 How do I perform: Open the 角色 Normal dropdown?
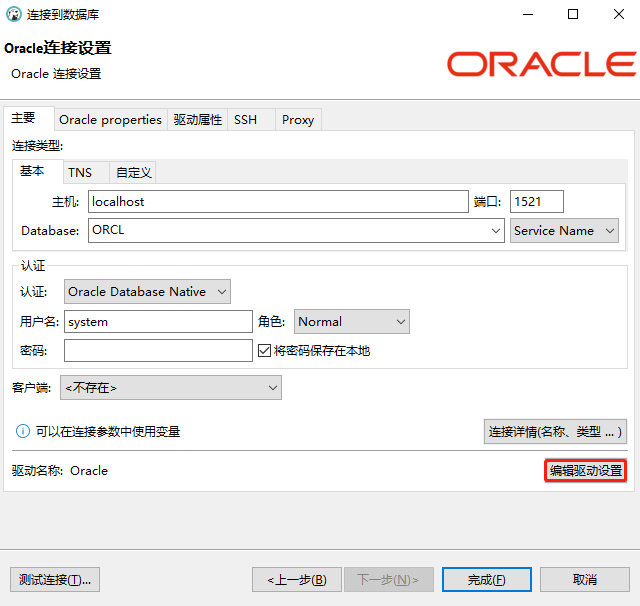click(352, 322)
